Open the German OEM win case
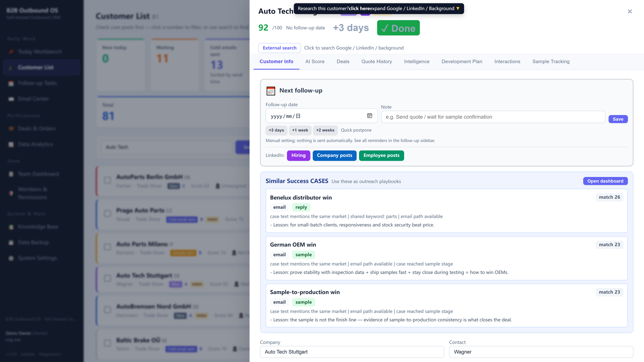Viewport: 644px width, 362px height. (x=447, y=258)
